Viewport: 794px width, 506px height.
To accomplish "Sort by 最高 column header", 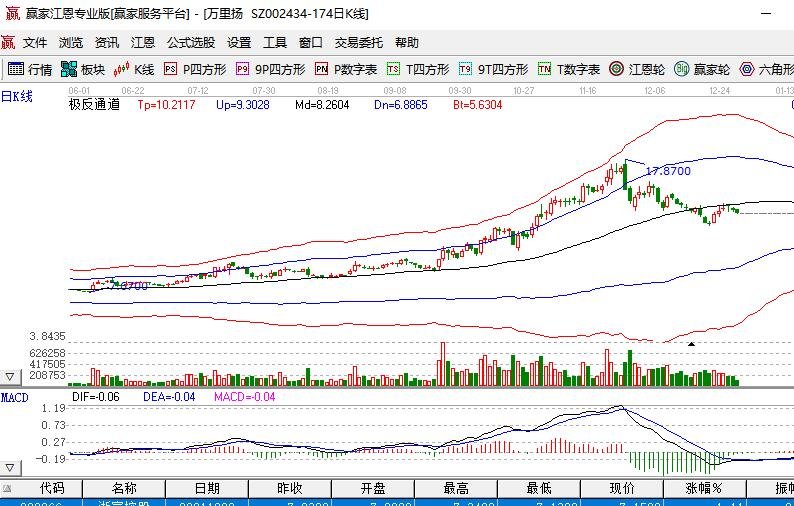I will point(456,489).
